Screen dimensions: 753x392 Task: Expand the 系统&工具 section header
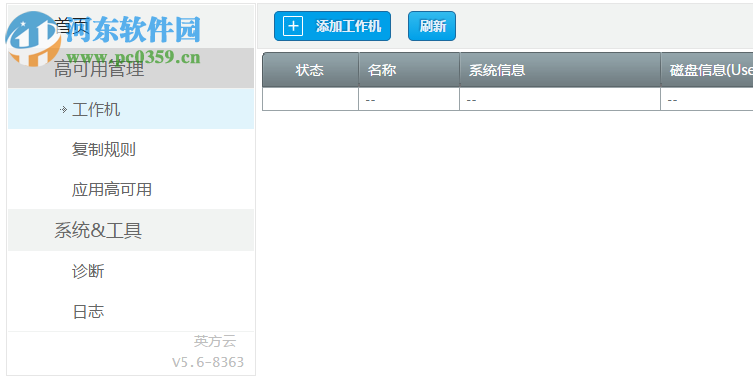(131, 230)
